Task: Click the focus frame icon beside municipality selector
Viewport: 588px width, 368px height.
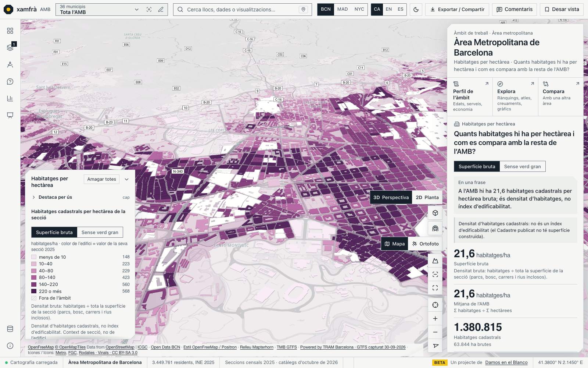Action: click(x=149, y=10)
